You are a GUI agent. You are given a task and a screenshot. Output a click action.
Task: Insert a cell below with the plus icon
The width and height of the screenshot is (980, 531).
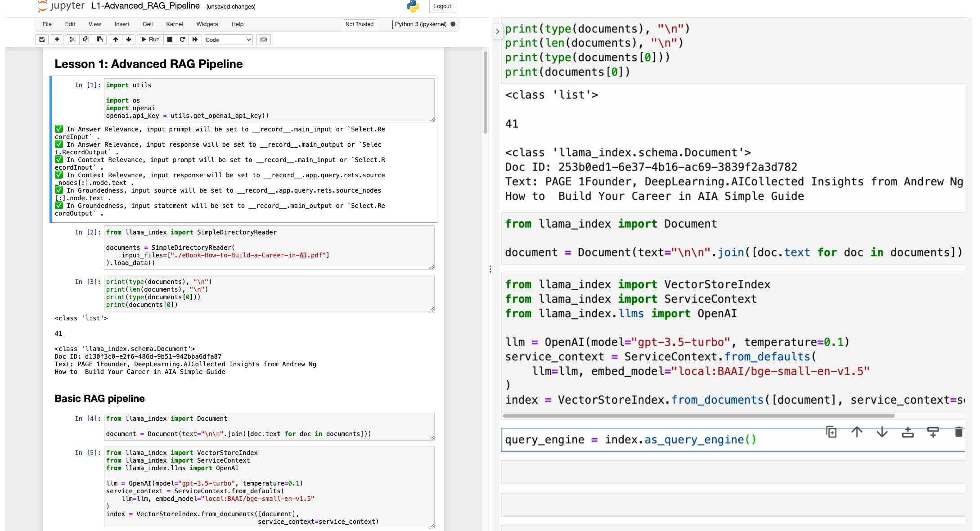click(57, 40)
